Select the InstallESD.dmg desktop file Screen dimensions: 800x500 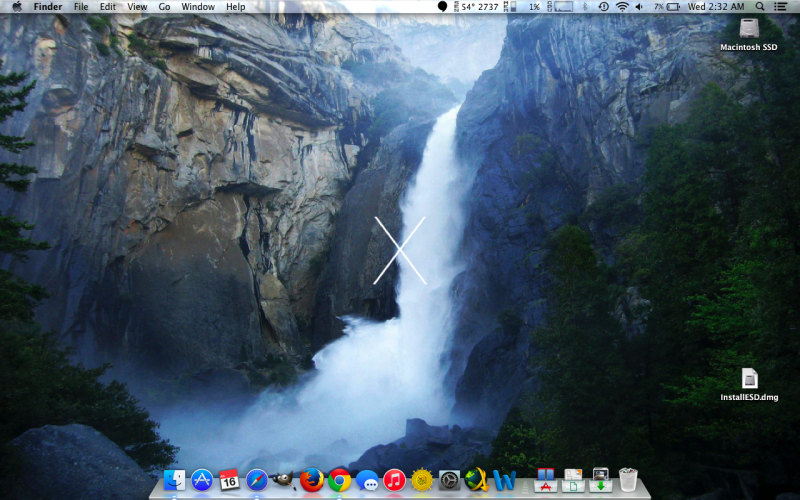pyautogui.click(x=749, y=379)
